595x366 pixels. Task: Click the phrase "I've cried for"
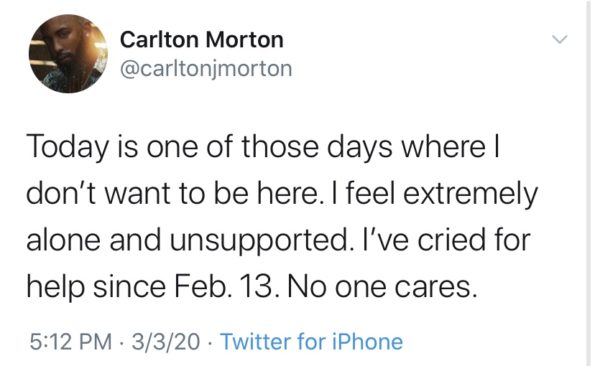441,240
